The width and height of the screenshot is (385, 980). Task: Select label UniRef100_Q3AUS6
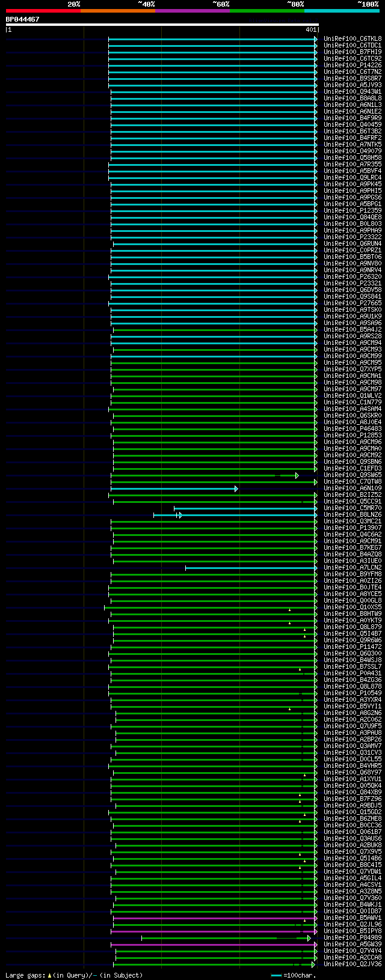coord(353,838)
